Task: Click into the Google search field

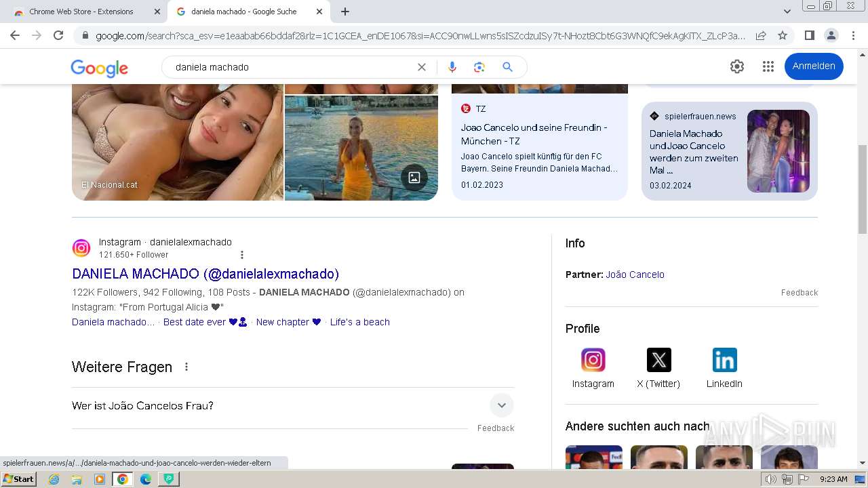Action: click(292, 67)
